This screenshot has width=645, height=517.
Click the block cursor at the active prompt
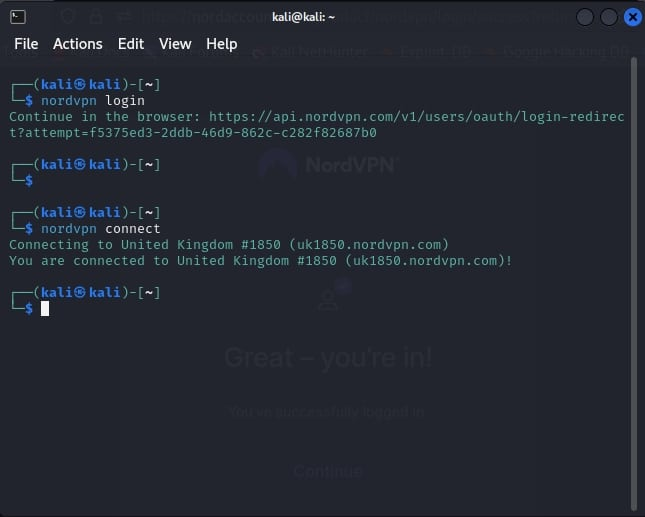(45, 309)
